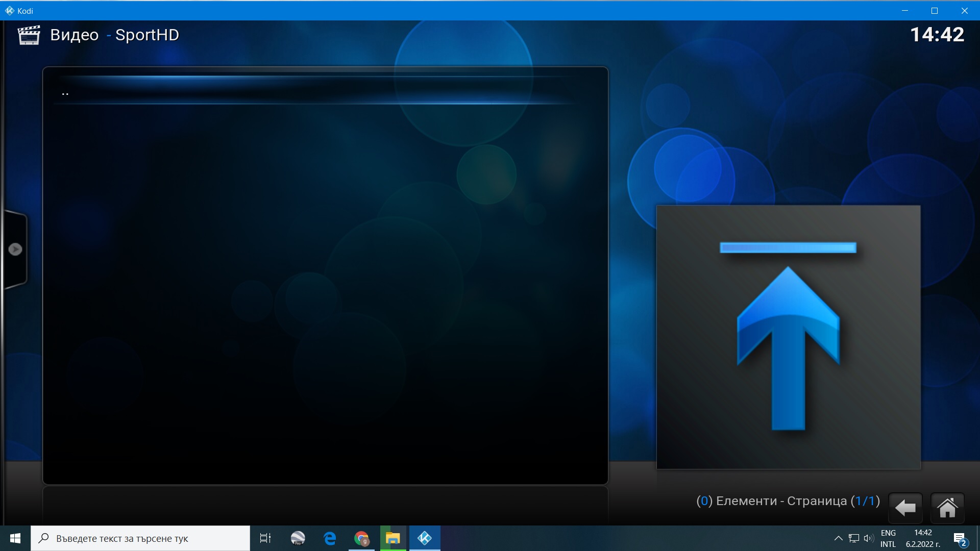The width and height of the screenshot is (980, 551).
Task: Close the Kodi window
Action: point(964,11)
